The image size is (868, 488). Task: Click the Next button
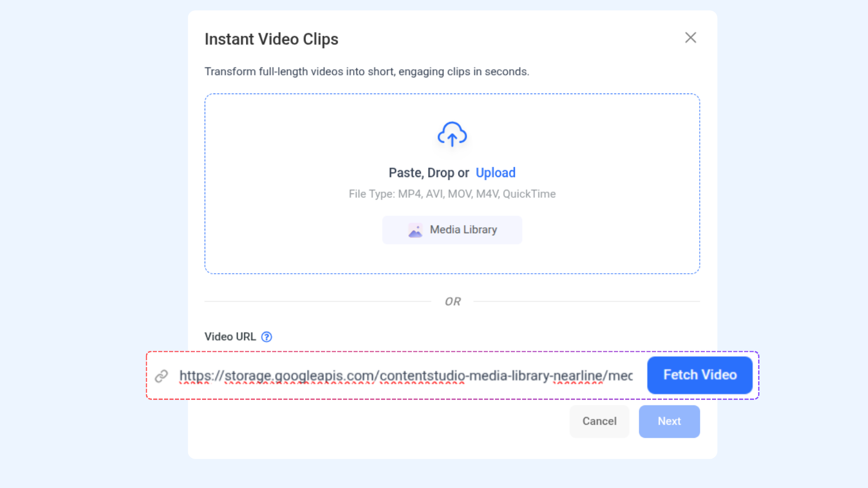669,421
